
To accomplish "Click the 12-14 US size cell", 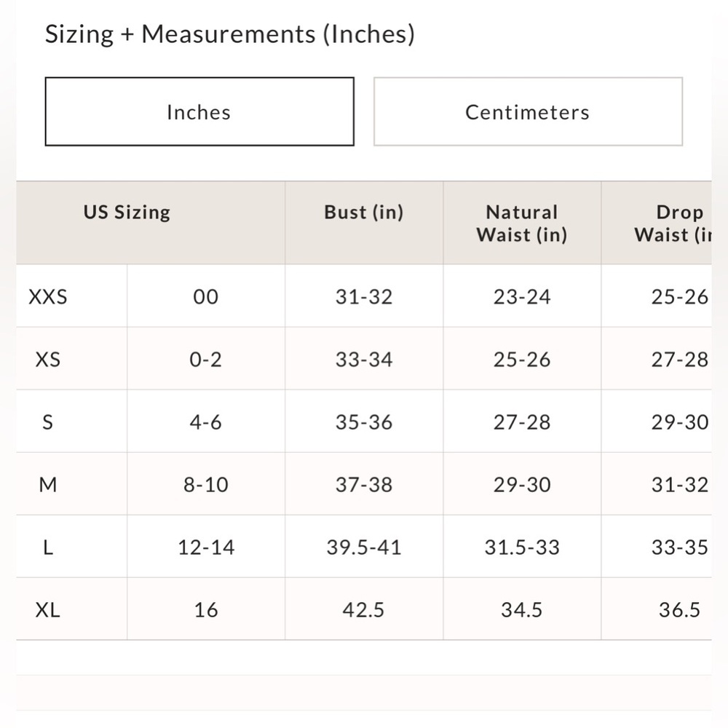I will point(206,547).
